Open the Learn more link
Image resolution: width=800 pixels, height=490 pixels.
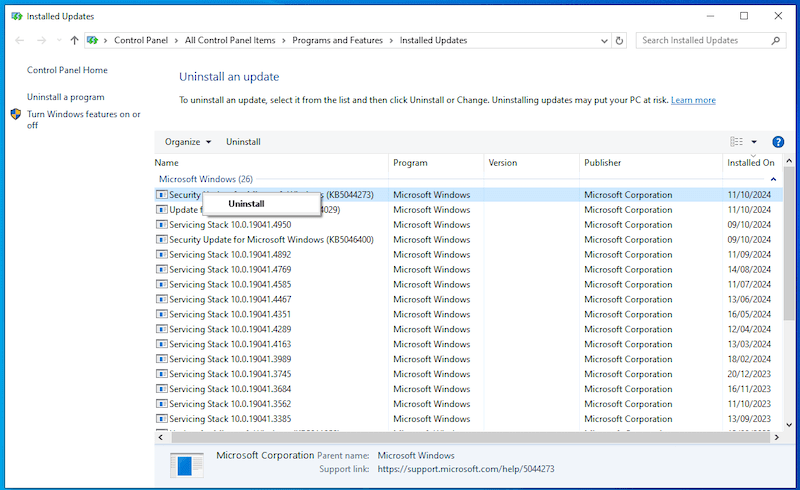pyautogui.click(x=693, y=100)
